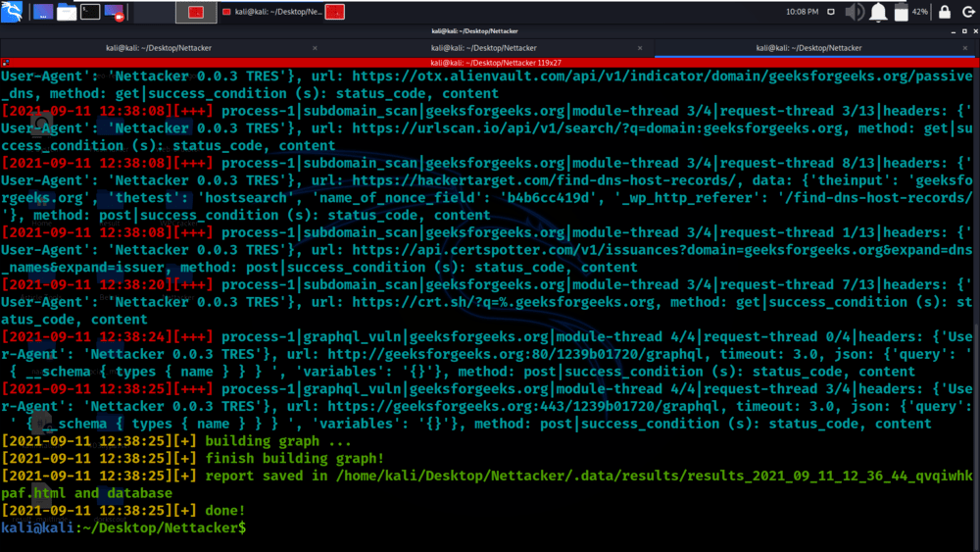Open the Kali dragon applications menu
Image resolution: width=980 pixels, height=552 pixels.
(11, 11)
